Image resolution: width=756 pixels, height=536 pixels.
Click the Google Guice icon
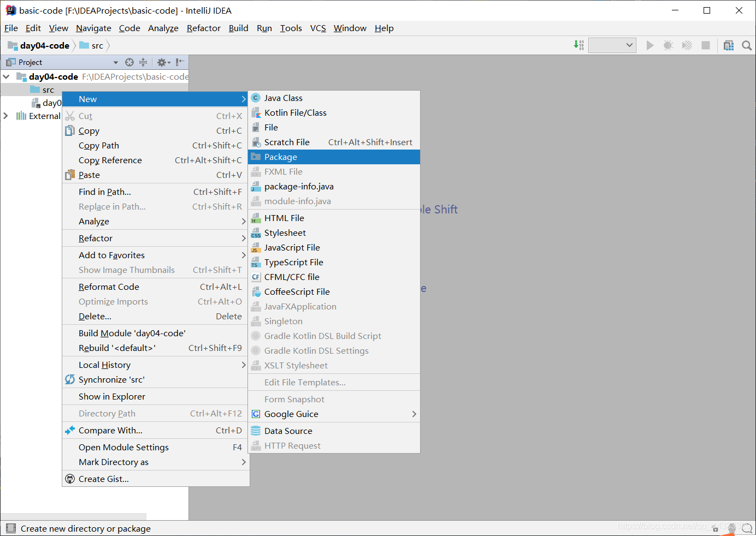coord(256,414)
